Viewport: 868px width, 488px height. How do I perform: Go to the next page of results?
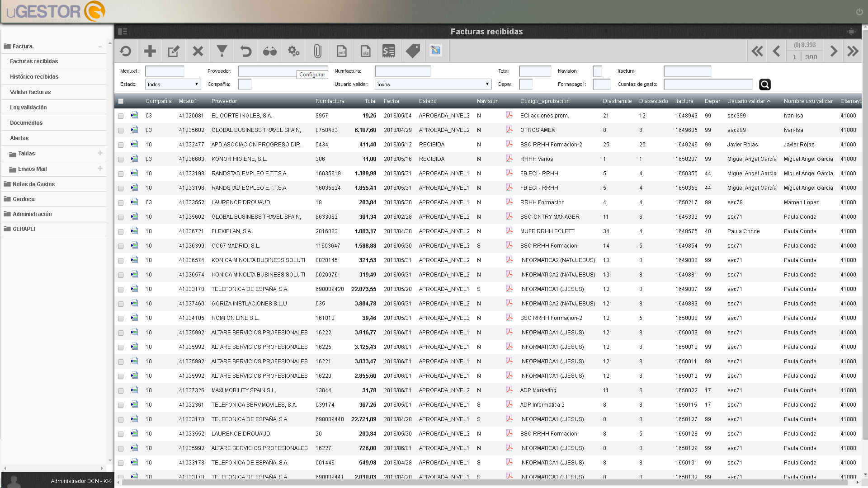[x=834, y=51]
